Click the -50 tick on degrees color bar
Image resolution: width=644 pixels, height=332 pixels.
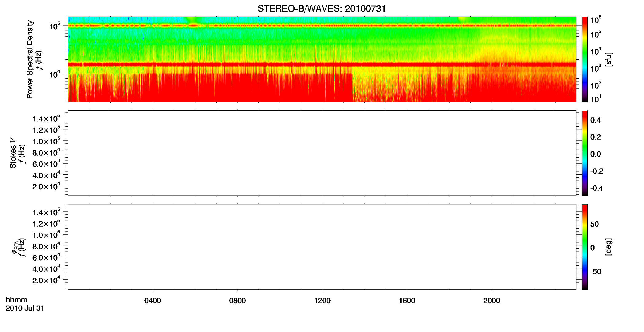tap(595, 272)
